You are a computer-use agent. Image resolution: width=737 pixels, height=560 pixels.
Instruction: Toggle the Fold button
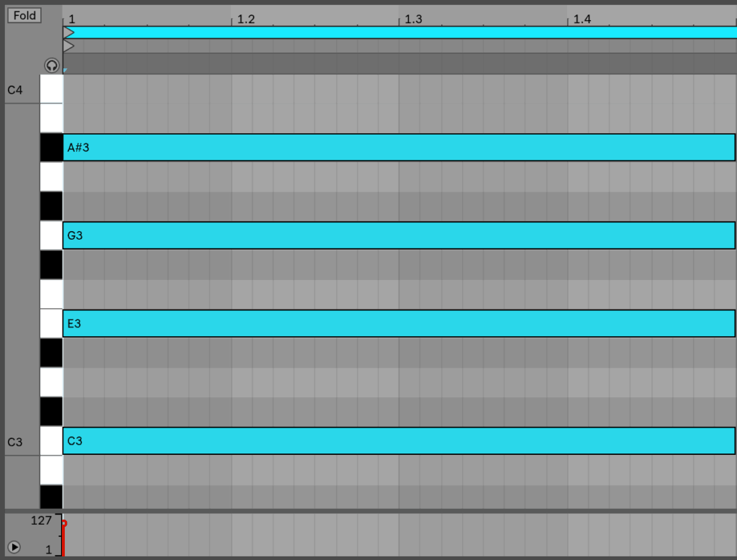pos(24,16)
